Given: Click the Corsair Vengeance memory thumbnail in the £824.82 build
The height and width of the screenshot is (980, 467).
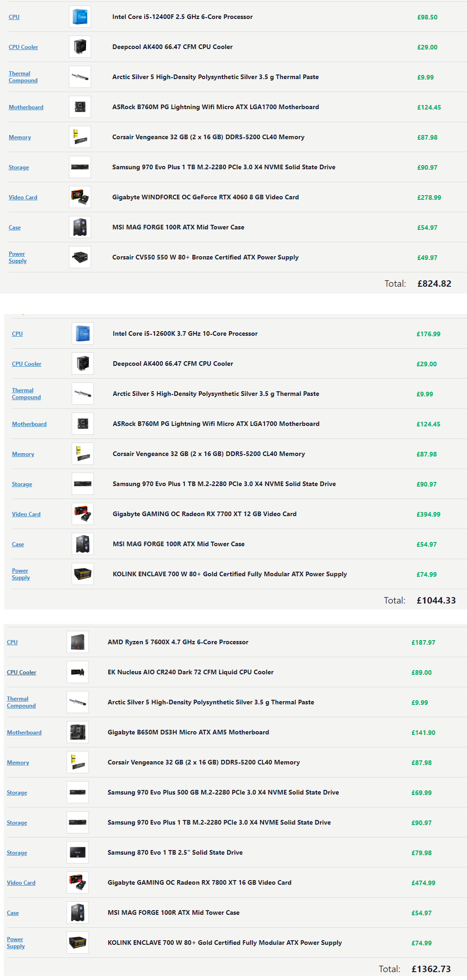Looking at the screenshot, I should 80,137.
